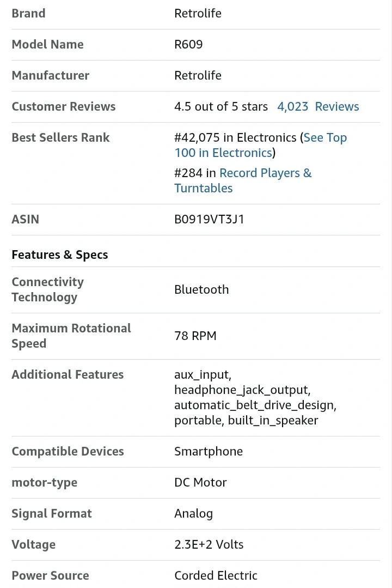The width and height of the screenshot is (392, 588).
Task: Click the ASIN value B0919VT3J1
Action: (209, 219)
